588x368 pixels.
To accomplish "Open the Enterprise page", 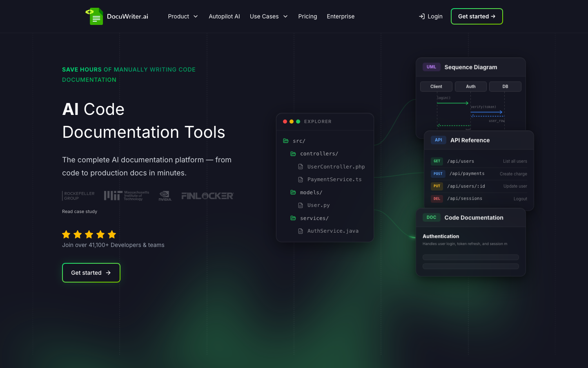I will [341, 16].
